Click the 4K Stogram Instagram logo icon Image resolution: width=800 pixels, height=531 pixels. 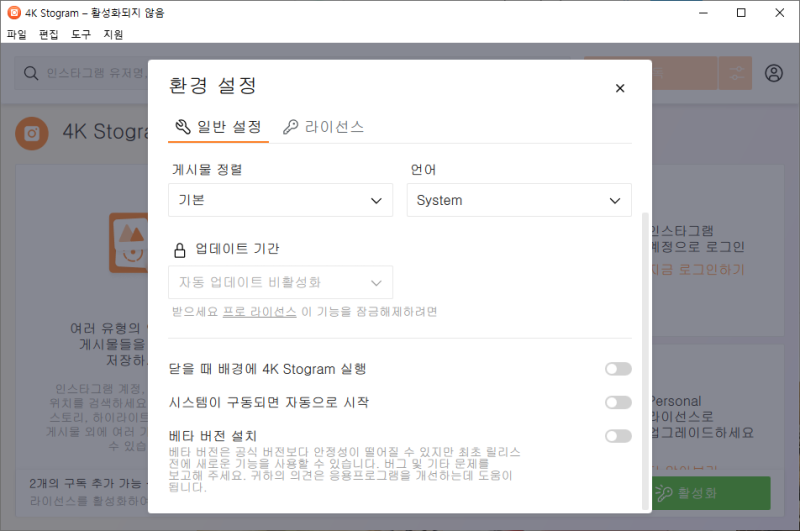click(32, 134)
